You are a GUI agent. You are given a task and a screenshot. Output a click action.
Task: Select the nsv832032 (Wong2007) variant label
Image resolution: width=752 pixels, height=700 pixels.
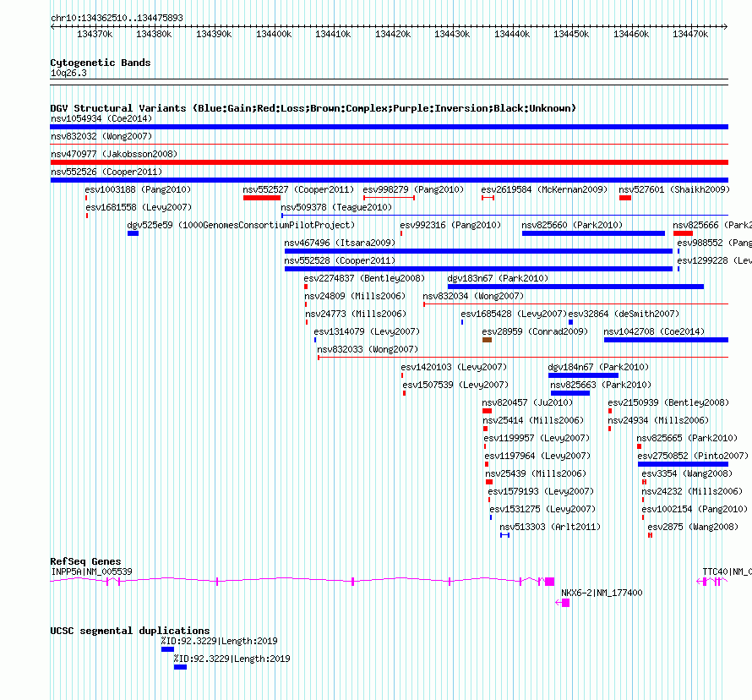[x=101, y=136]
